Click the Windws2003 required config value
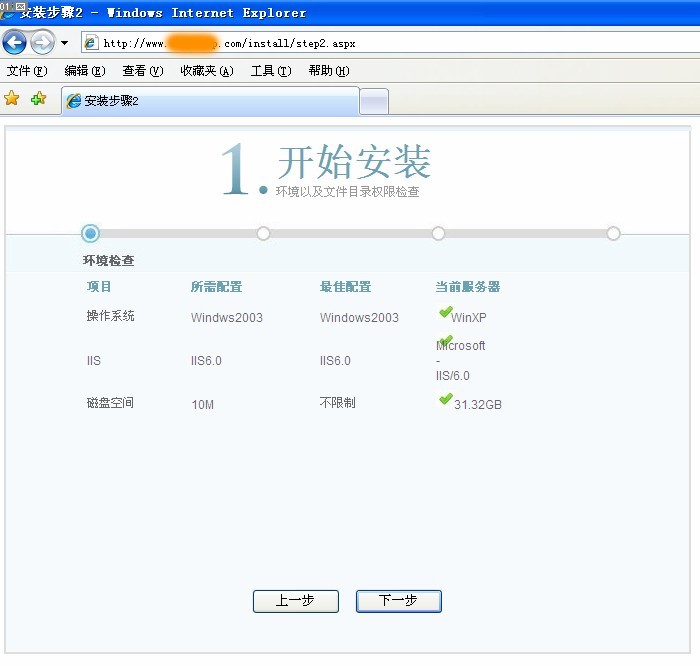Image resolution: width=700 pixels, height=666 pixels. 227,317
